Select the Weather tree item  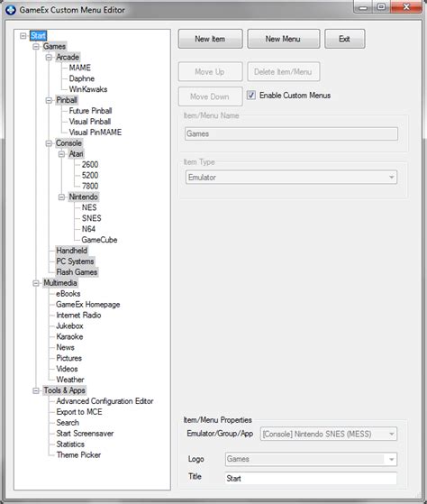70,380
